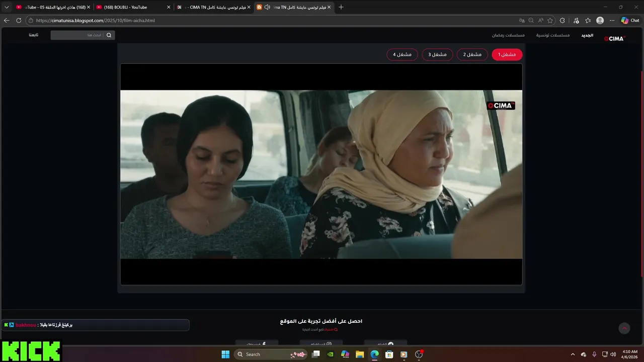Viewport: 644px width, 362px height.
Task: Click the تابعنا link in the header
Action: pyautogui.click(x=33, y=35)
